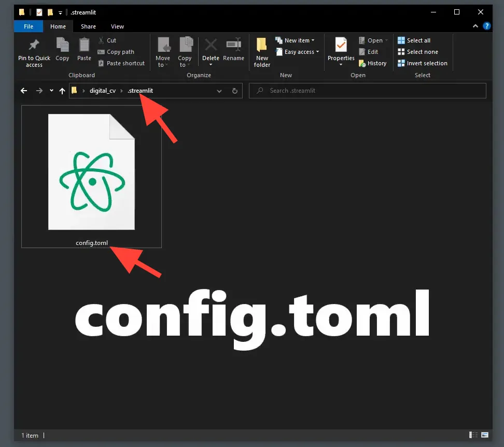Expand the Easy access dropdown
The image size is (504, 447).
point(316,52)
